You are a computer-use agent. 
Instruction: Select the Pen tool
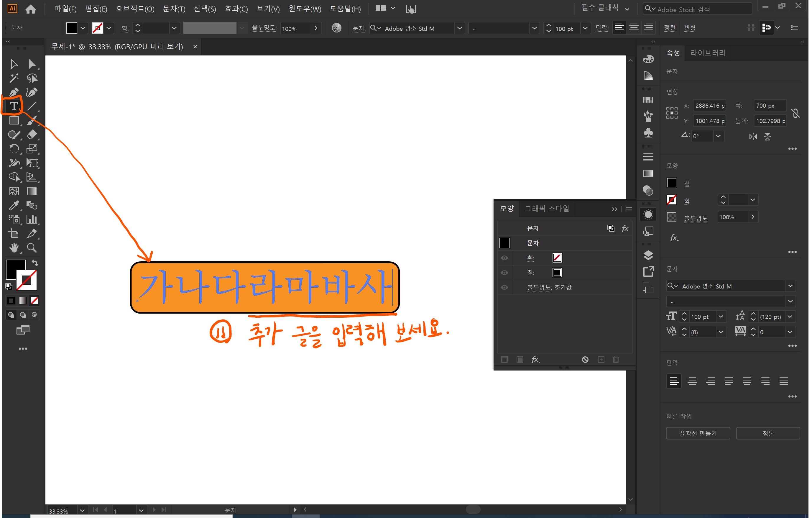(14, 92)
